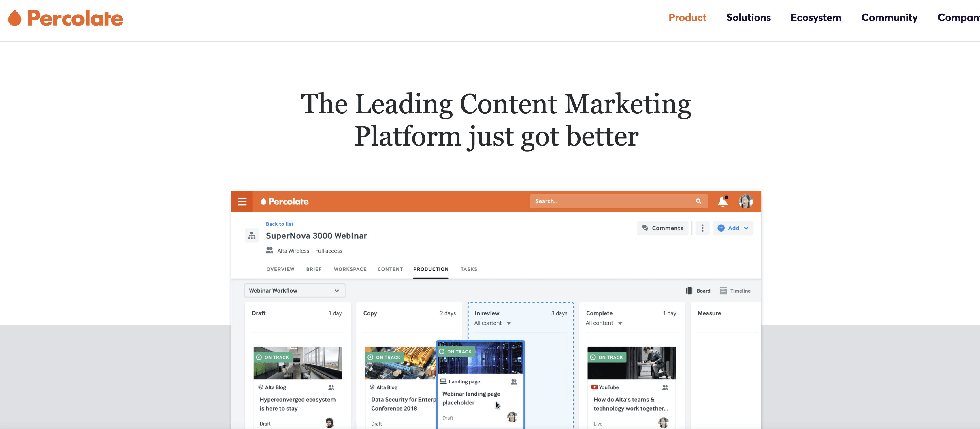Screen dimensions: 980x429
Task: Click the Full access label
Action: tap(329, 251)
